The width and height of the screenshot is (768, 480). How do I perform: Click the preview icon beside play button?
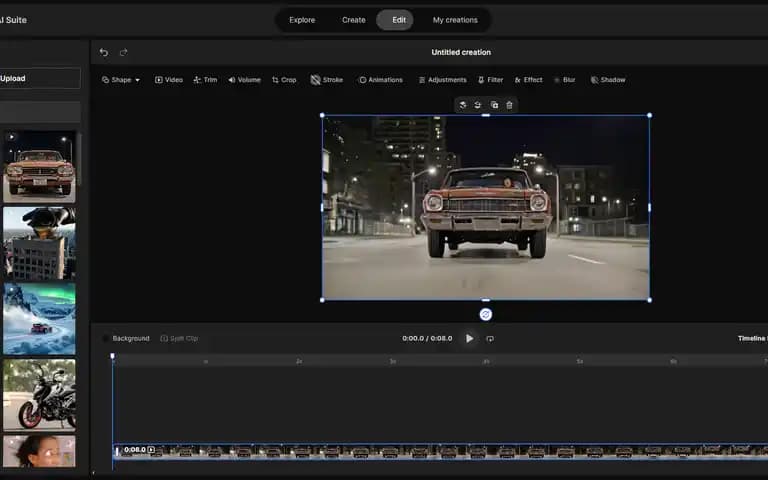point(490,338)
